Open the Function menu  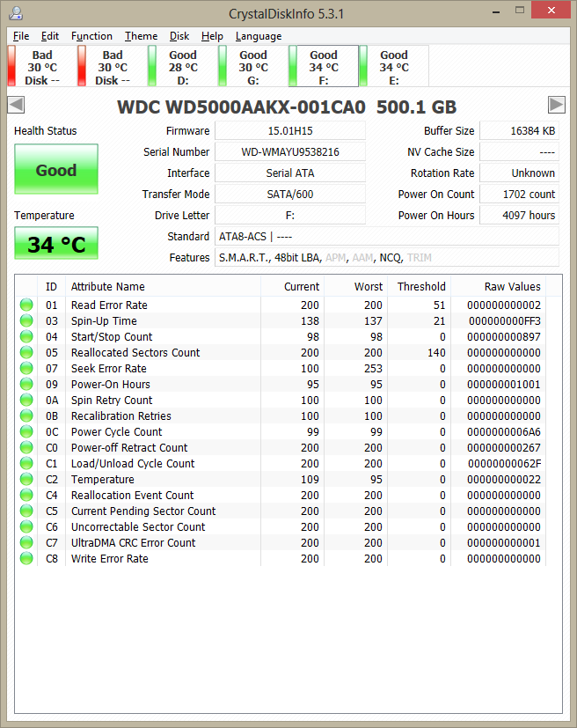tap(91, 36)
